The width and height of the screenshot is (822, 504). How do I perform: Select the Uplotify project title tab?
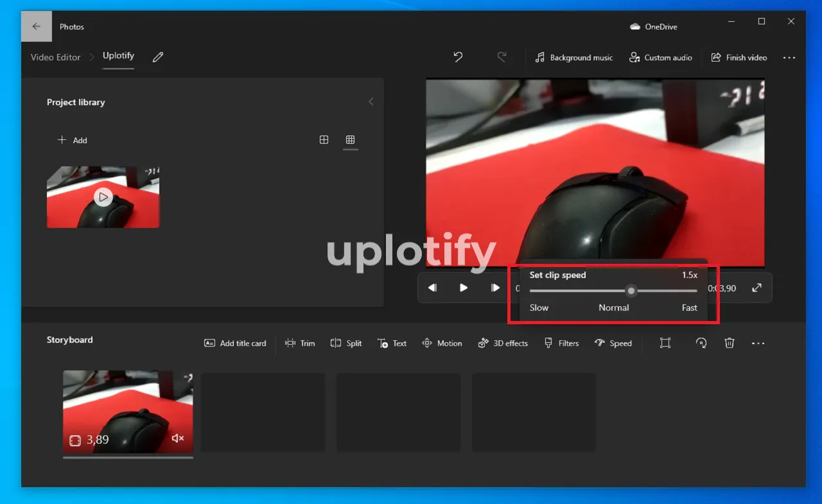tap(118, 56)
